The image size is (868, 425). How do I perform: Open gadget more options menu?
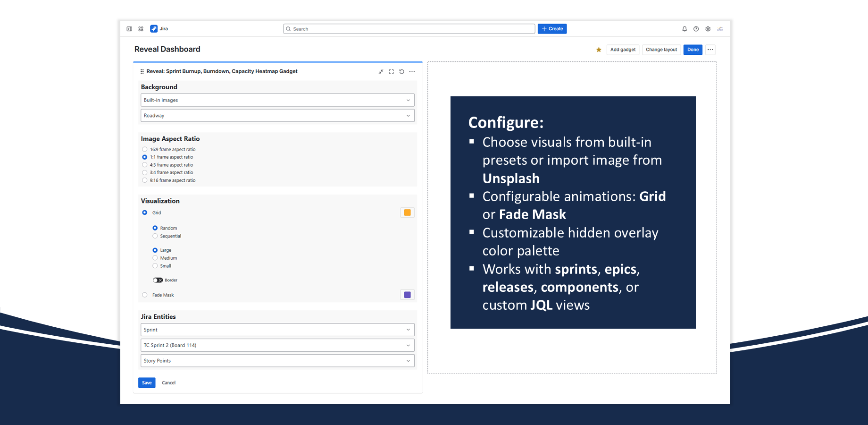(412, 72)
